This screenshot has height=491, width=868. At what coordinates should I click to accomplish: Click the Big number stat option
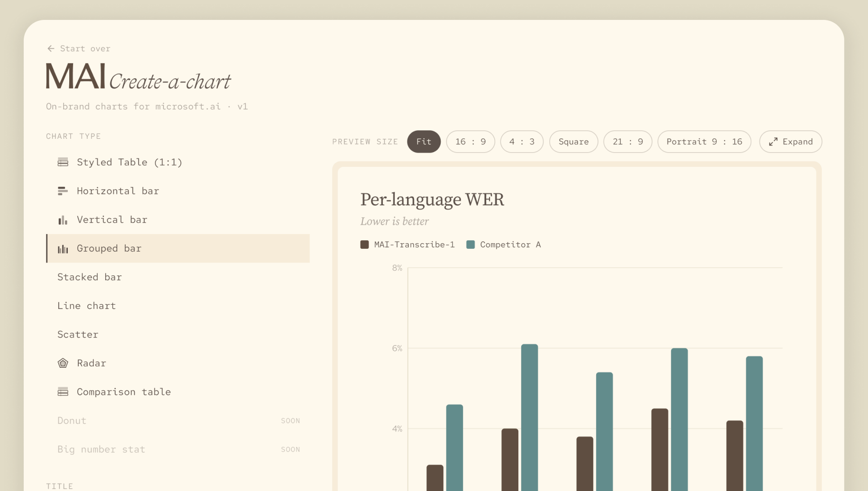click(178, 449)
